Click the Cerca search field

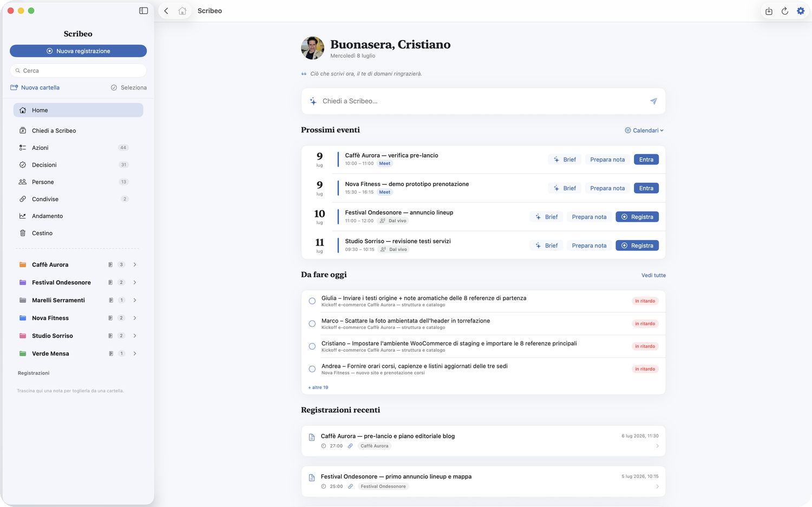pyautogui.click(x=78, y=71)
